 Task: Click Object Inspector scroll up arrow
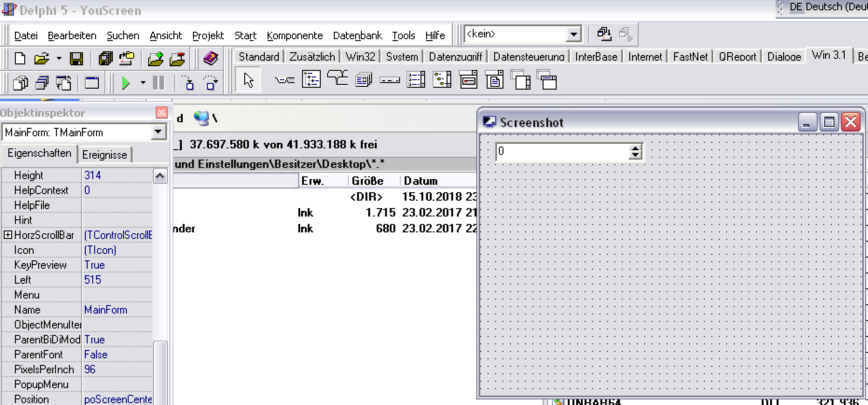(x=160, y=176)
